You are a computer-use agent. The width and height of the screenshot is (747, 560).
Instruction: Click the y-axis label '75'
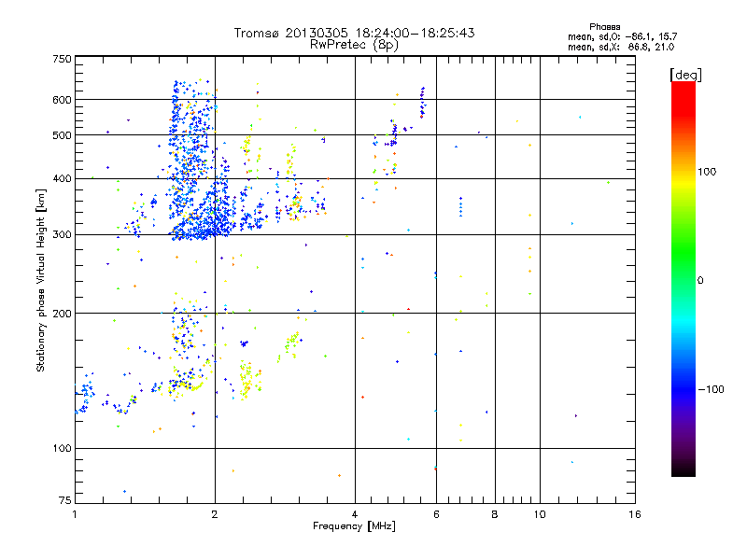pos(65,500)
